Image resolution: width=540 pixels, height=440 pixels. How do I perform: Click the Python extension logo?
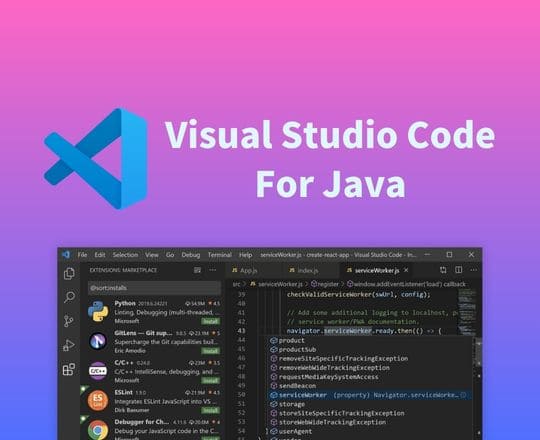[98, 311]
